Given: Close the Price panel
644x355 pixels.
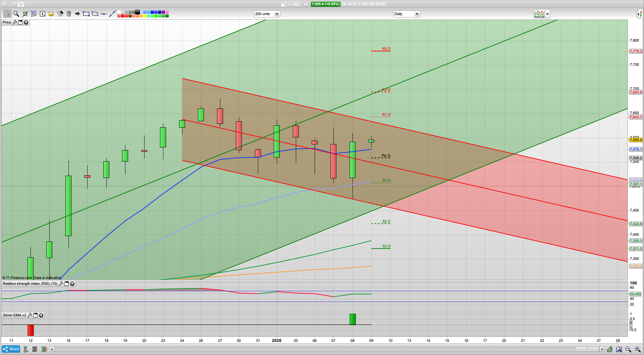Looking at the screenshot, I should pyautogui.click(x=26, y=23).
